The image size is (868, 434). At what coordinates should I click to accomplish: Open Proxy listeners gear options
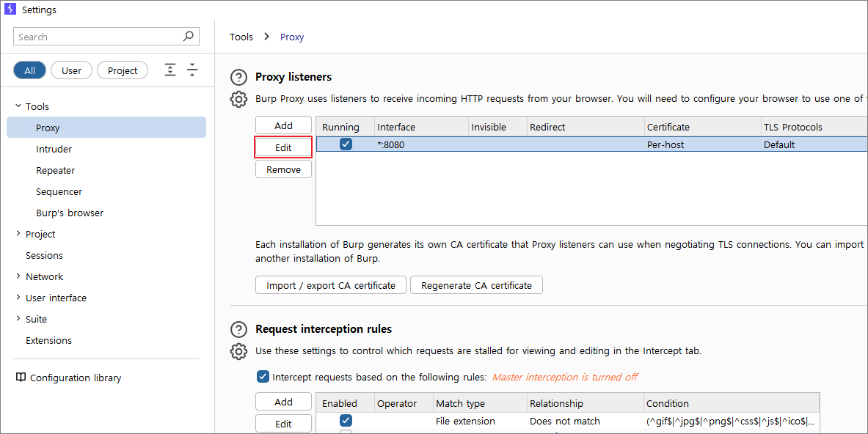pos(238,100)
